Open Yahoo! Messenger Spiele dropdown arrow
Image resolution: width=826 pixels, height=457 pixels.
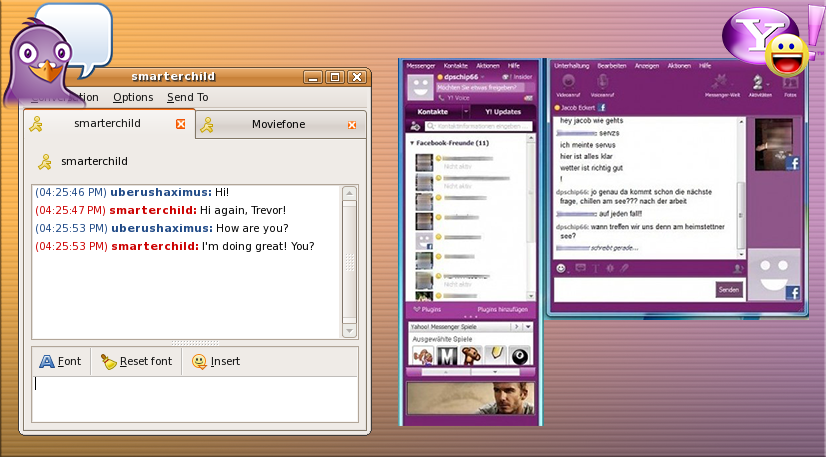[x=527, y=327]
